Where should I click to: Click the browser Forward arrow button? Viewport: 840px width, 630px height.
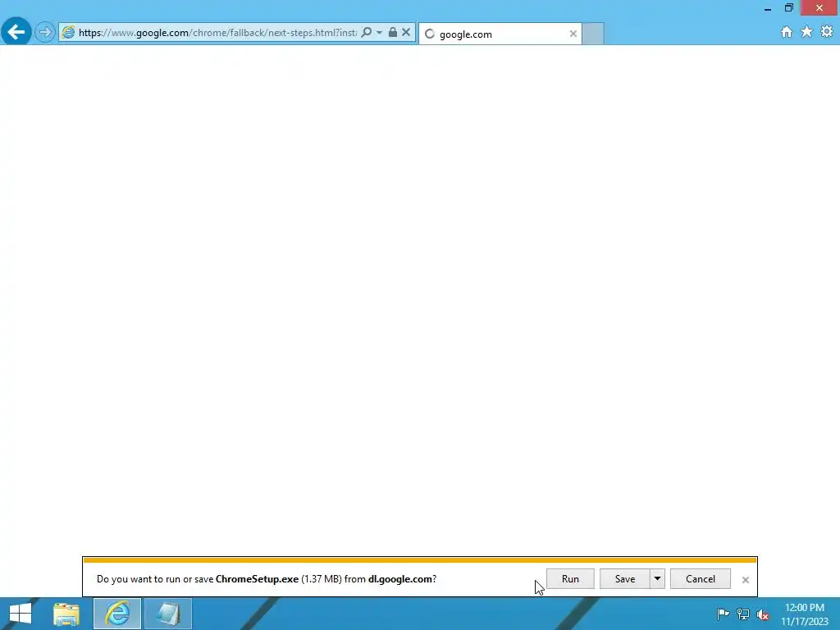click(45, 32)
